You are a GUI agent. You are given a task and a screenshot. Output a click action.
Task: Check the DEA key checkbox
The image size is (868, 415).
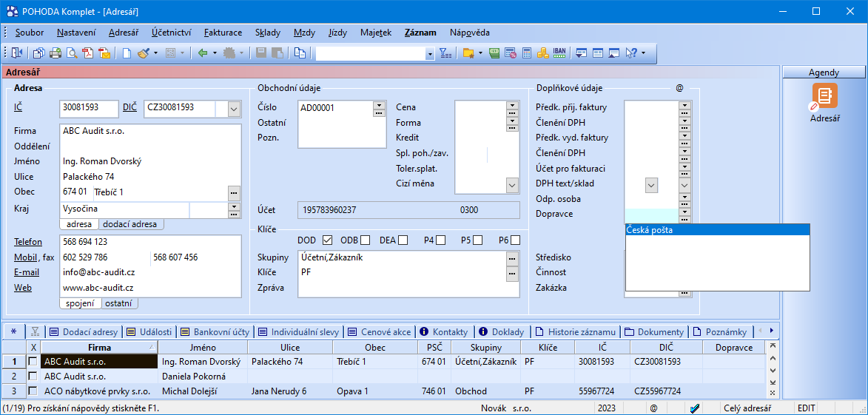click(403, 240)
